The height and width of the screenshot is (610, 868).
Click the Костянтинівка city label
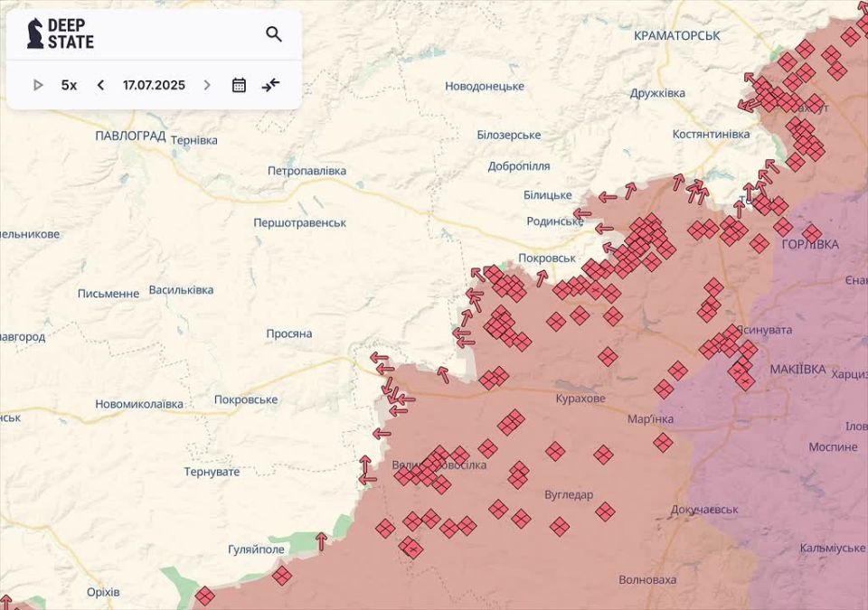[x=711, y=134]
